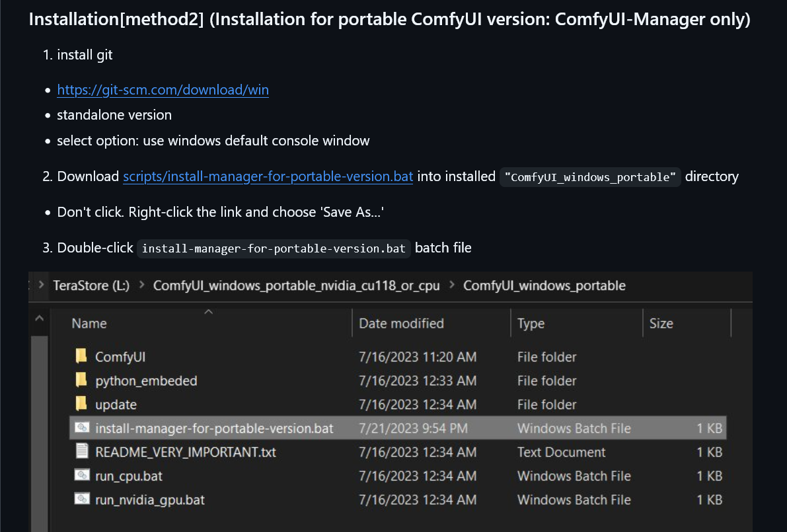The image size is (787, 532).
Task: Click the README_VERY_IMPORTANT text file icon
Action: click(81, 452)
